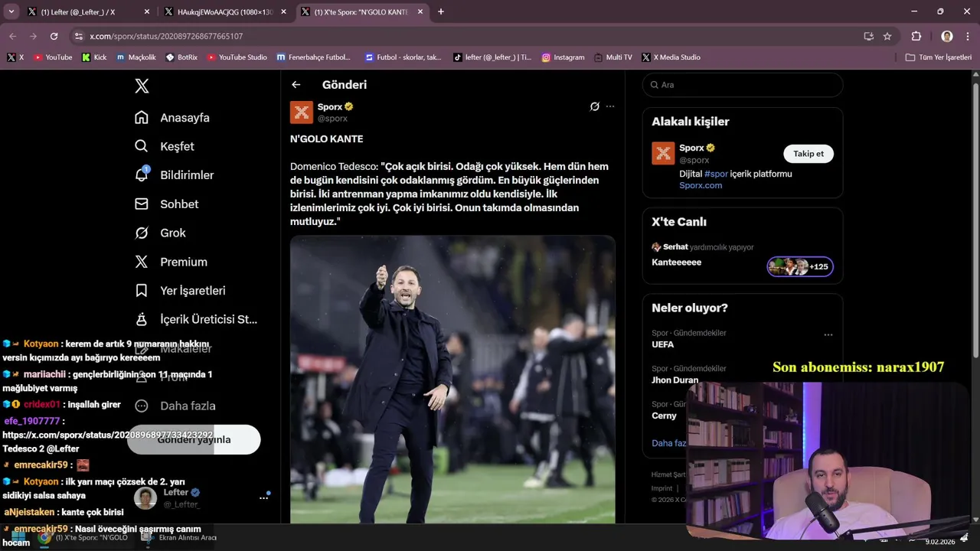Open Ekran Alıntısı Aracı in taskbar

pos(180,537)
